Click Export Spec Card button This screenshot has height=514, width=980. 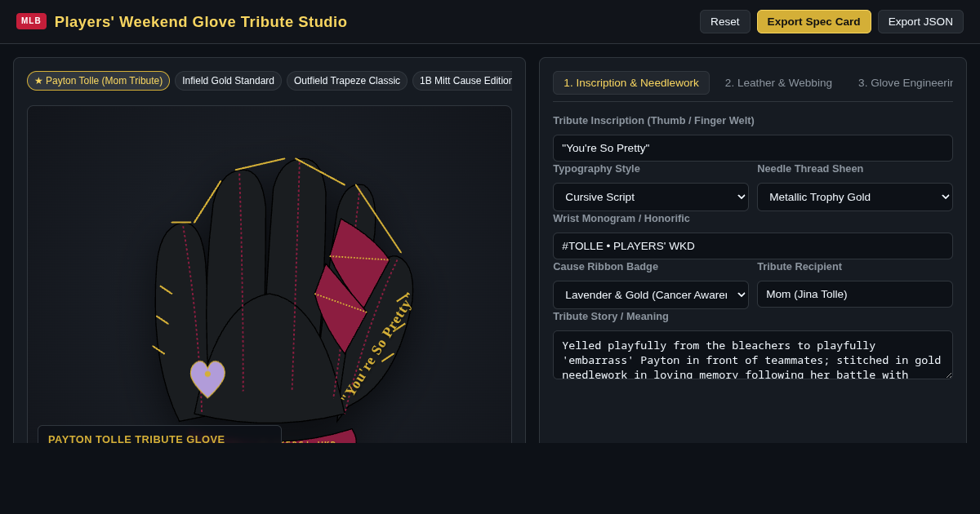coord(813,21)
